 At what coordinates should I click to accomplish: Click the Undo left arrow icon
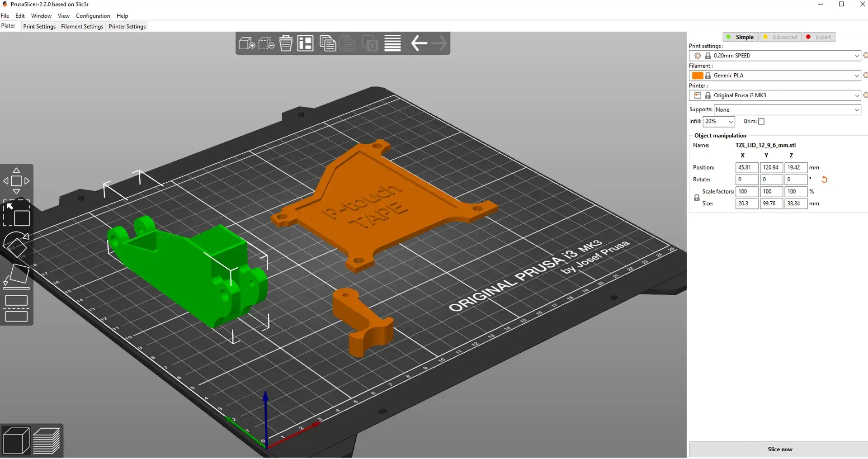point(419,43)
